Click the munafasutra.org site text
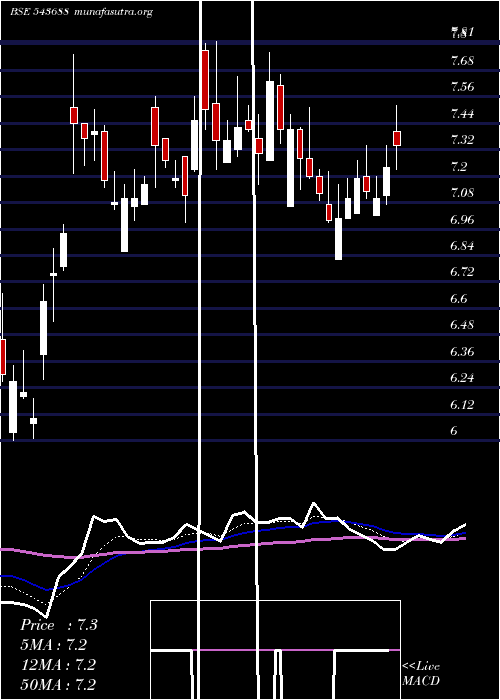Viewport: 500px width, 700px height. pyautogui.click(x=115, y=12)
